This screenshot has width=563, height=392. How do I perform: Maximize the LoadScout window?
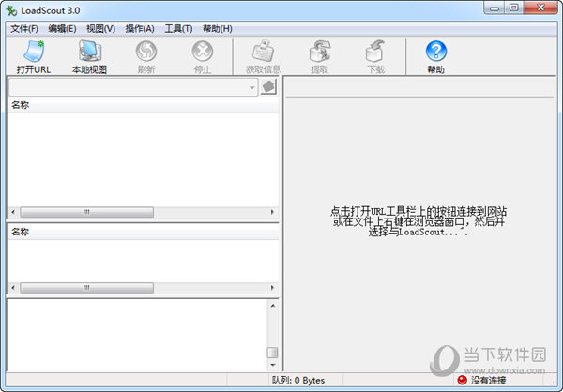pyautogui.click(x=514, y=8)
